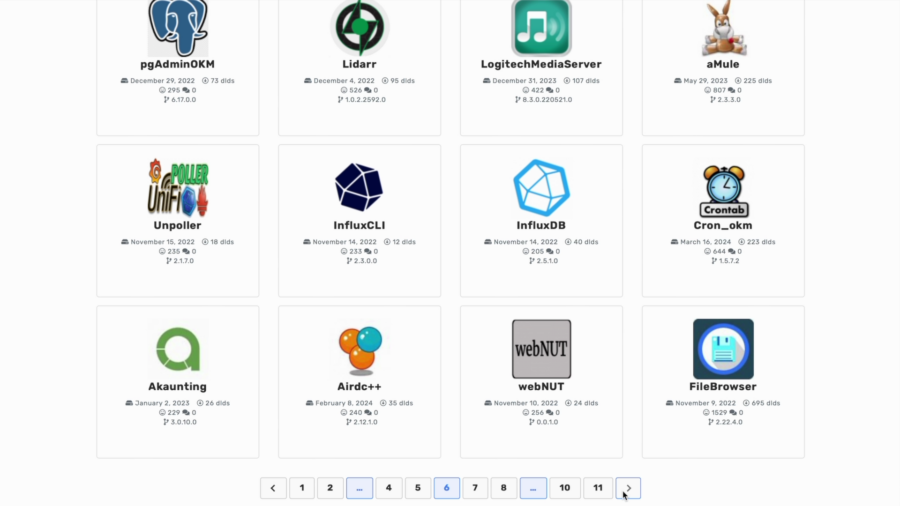This screenshot has height=506, width=900.
Task: Click the InfluxDB package title
Action: 541,225
